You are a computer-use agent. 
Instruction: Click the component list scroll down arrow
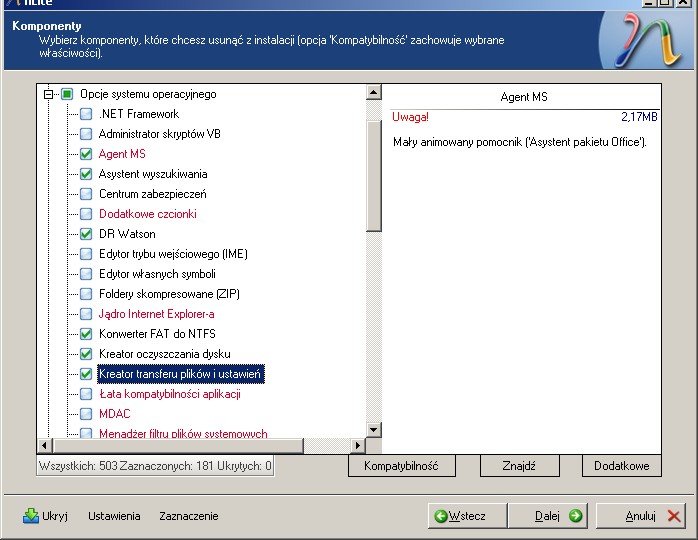[x=373, y=430]
